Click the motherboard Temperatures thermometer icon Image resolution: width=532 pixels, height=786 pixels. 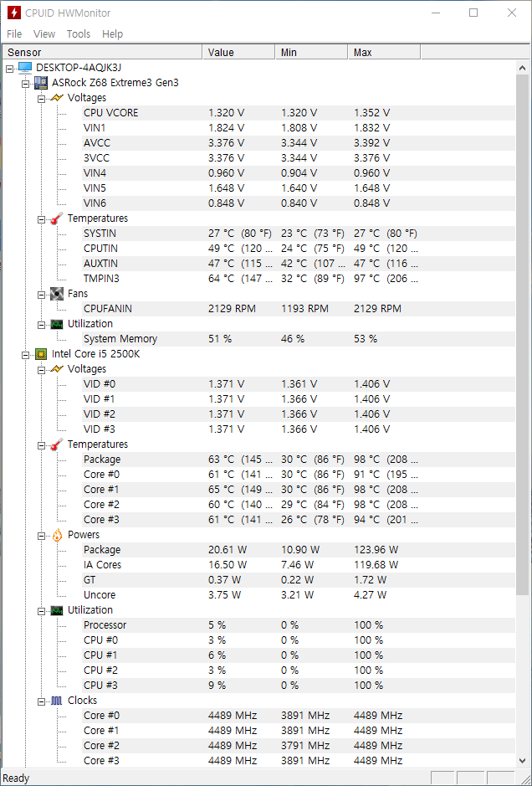57,218
